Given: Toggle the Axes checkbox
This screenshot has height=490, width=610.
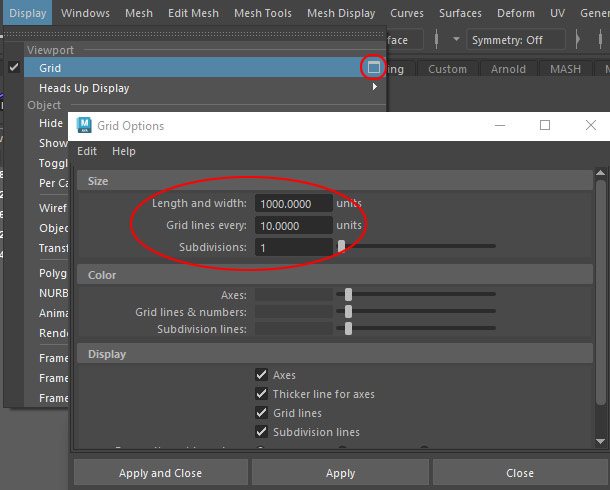Looking at the screenshot, I should (262, 375).
